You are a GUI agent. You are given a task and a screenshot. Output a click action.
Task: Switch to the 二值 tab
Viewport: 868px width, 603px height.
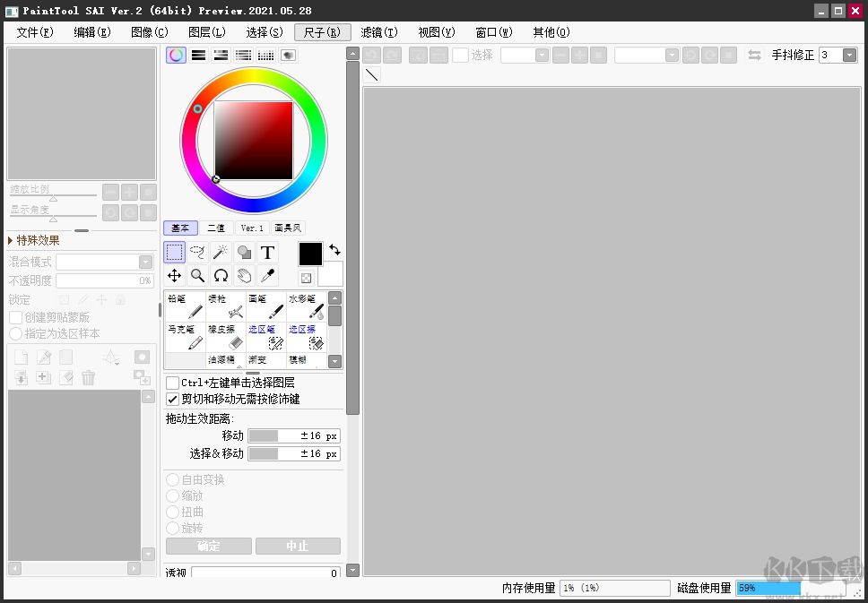215,228
